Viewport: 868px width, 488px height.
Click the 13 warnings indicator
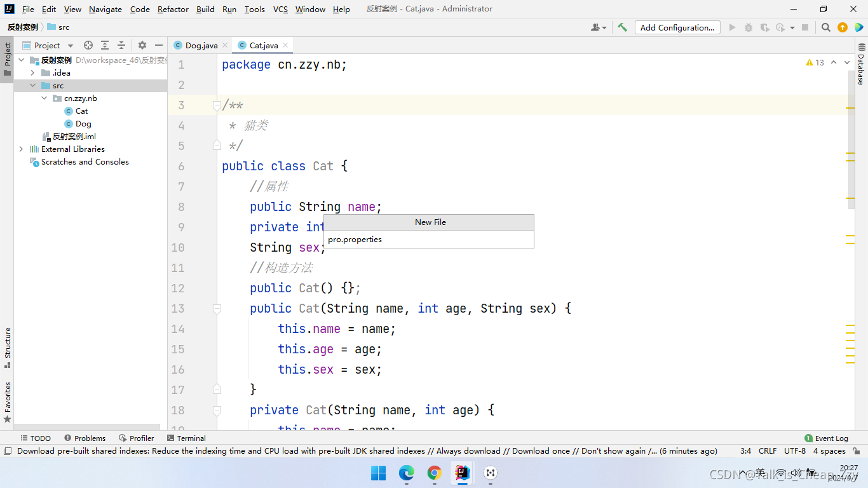815,62
